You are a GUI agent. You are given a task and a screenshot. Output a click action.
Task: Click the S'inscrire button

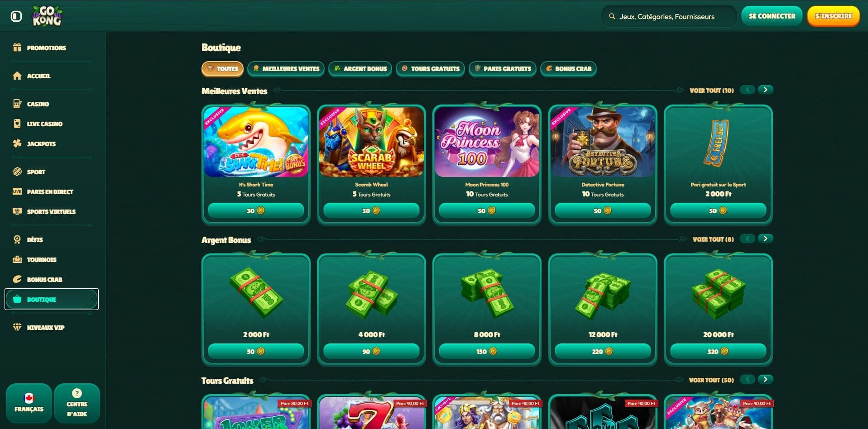click(x=833, y=16)
